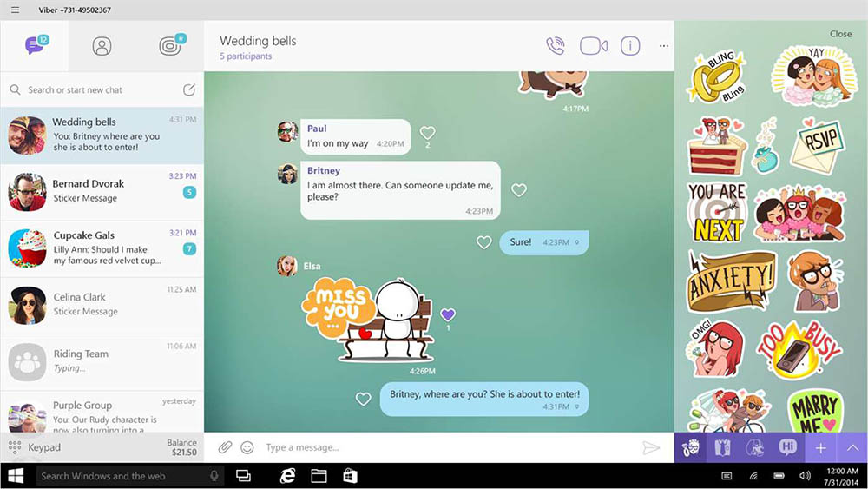Switch to the Contacts tab
Viewport: 868px width, 489px height.
pos(102,46)
